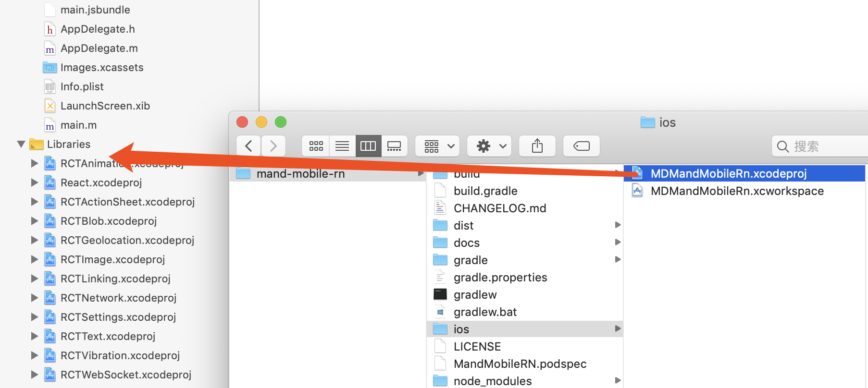Expand RCTVibration.xcodeproj disclosure triangle
Screen dimensions: 868x388
click(x=35, y=355)
